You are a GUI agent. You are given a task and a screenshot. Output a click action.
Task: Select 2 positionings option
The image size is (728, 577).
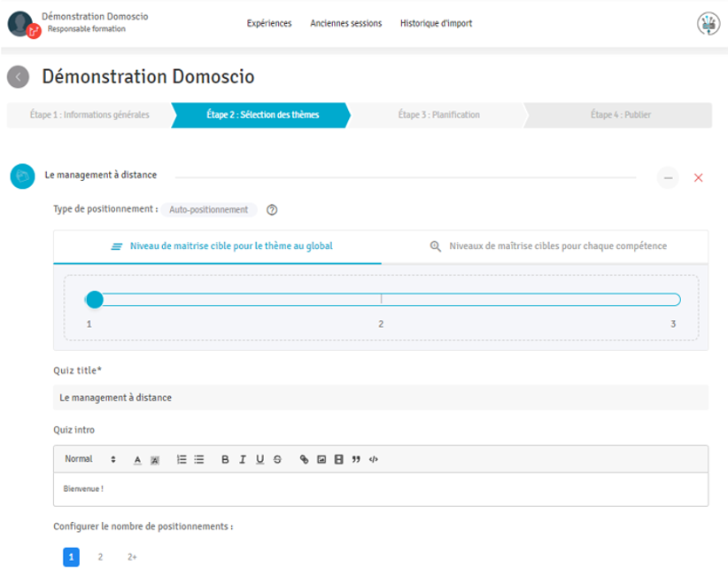(100, 557)
